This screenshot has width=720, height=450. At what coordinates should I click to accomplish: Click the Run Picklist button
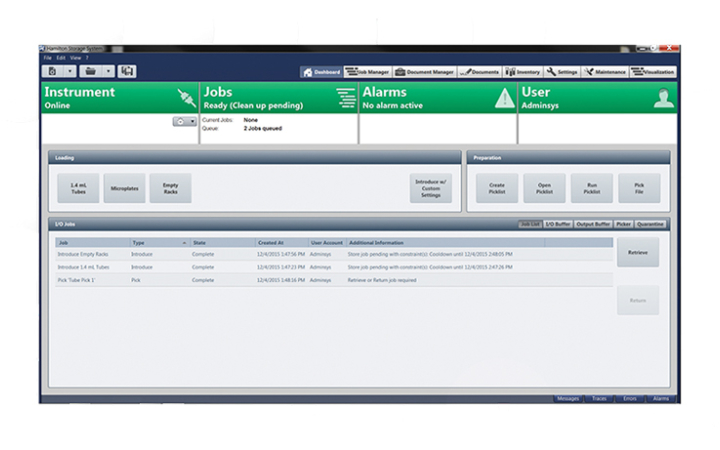click(592, 188)
